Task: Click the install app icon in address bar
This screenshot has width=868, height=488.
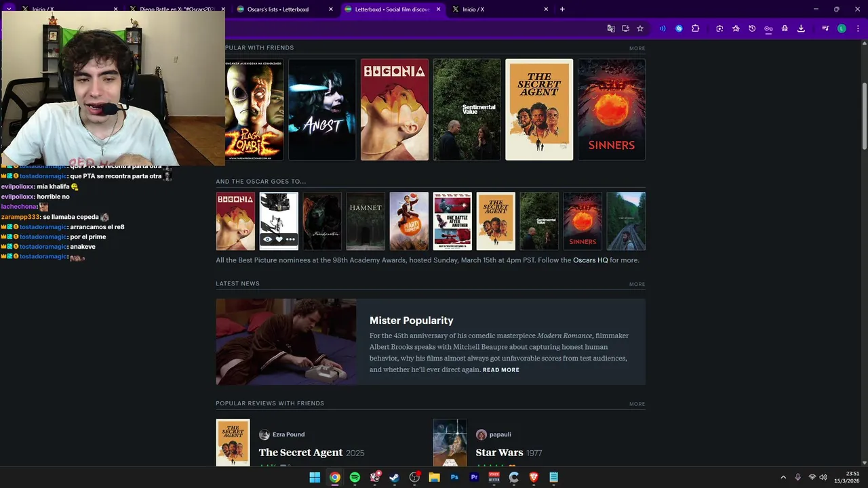Action: point(625,28)
